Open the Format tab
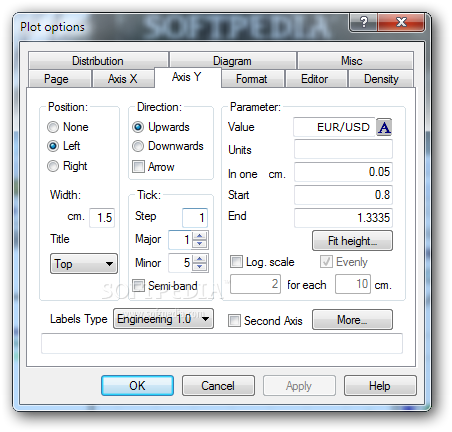This screenshot has width=452, height=432. pyautogui.click(x=253, y=79)
